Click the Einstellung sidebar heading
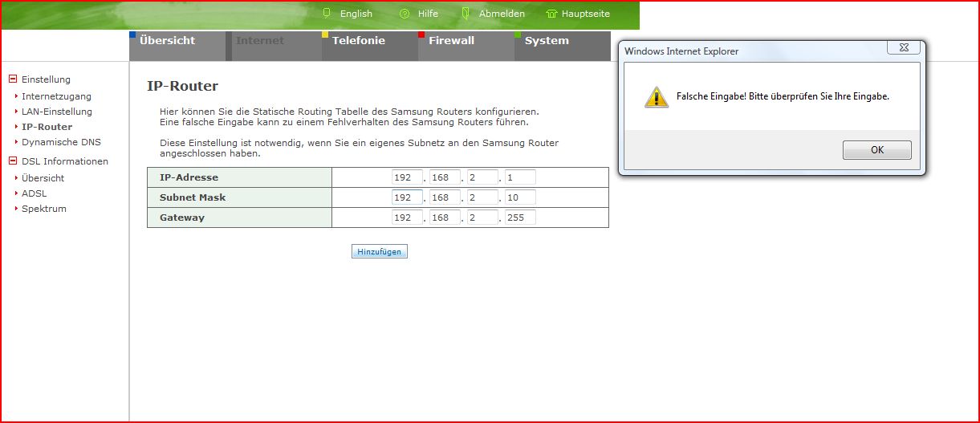Viewport: 980px width, 423px height. pyautogui.click(x=46, y=79)
